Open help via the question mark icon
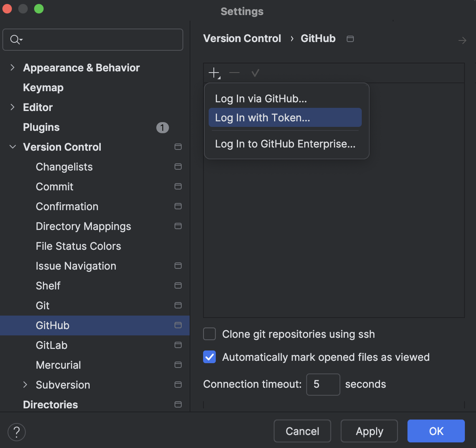476x448 pixels. (x=17, y=432)
